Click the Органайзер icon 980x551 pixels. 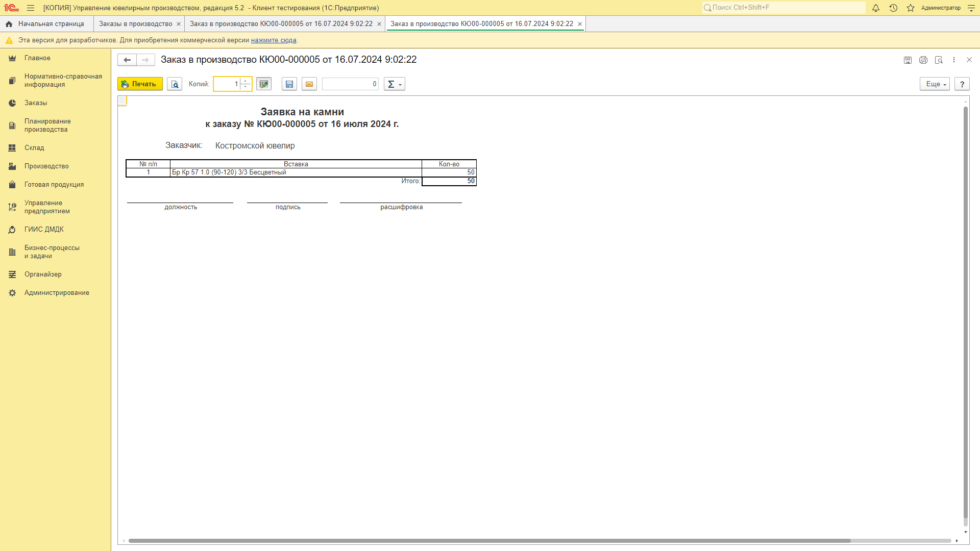point(12,274)
